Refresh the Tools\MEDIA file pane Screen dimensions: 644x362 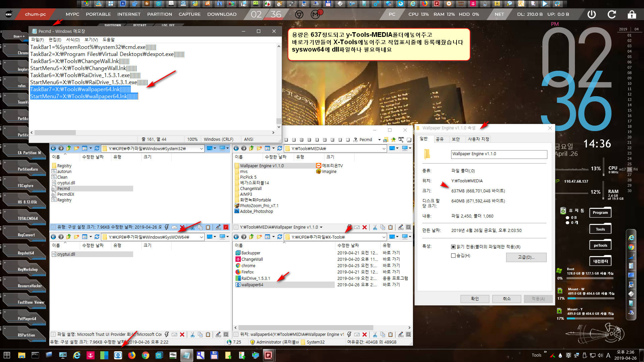coord(280,148)
